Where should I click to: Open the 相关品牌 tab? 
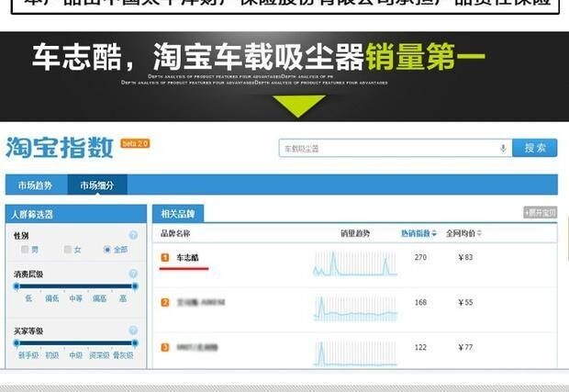178,214
